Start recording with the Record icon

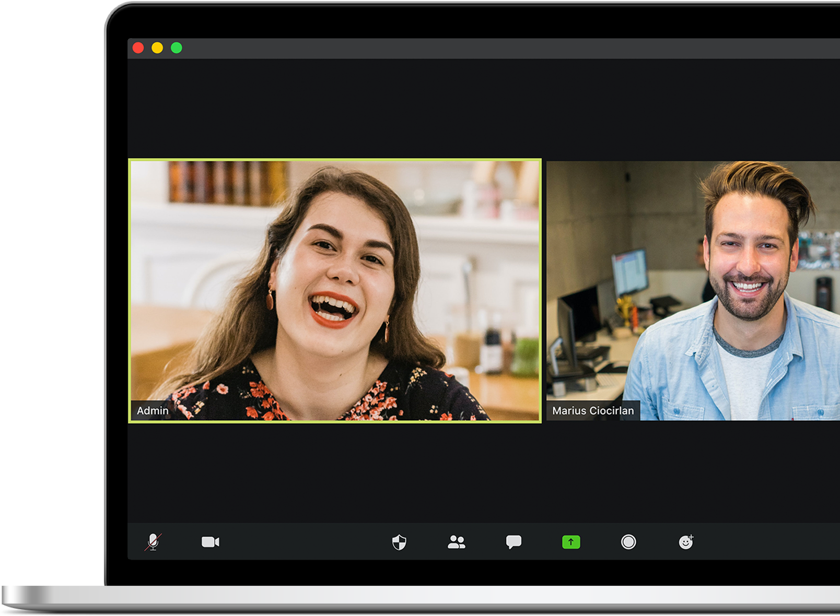click(628, 542)
